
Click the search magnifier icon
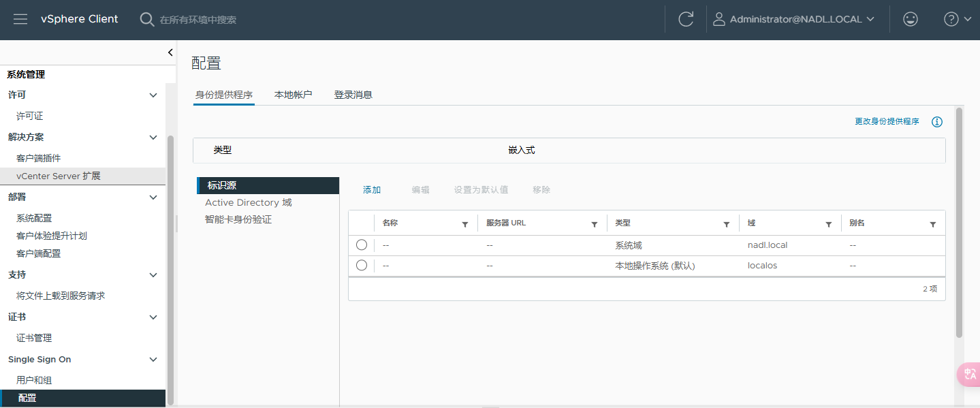click(146, 20)
